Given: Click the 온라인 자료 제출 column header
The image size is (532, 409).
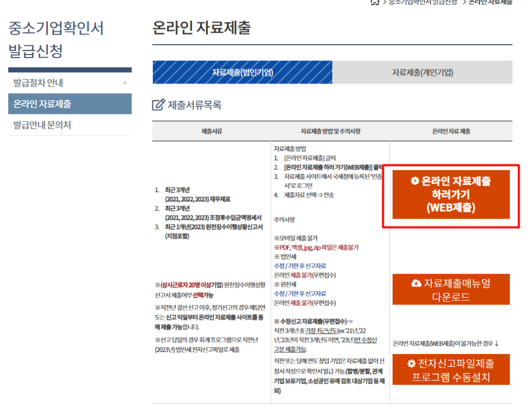Looking at the screenshot, I should click(x=451, y=131).
